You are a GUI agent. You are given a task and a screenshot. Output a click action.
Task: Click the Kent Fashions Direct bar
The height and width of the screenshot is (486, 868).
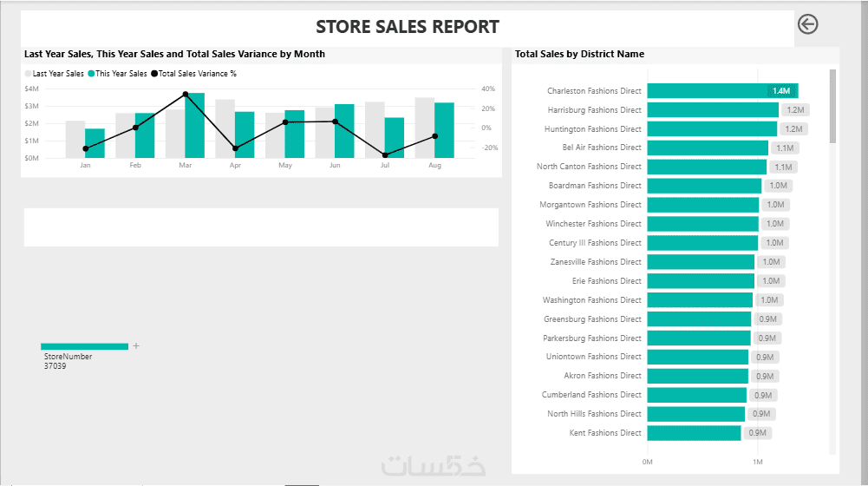tap(694, 433)
